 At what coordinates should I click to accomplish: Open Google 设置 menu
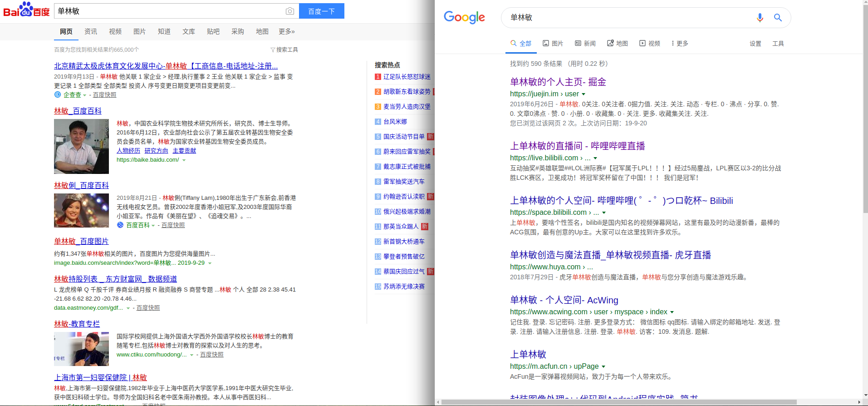[755, 44]
